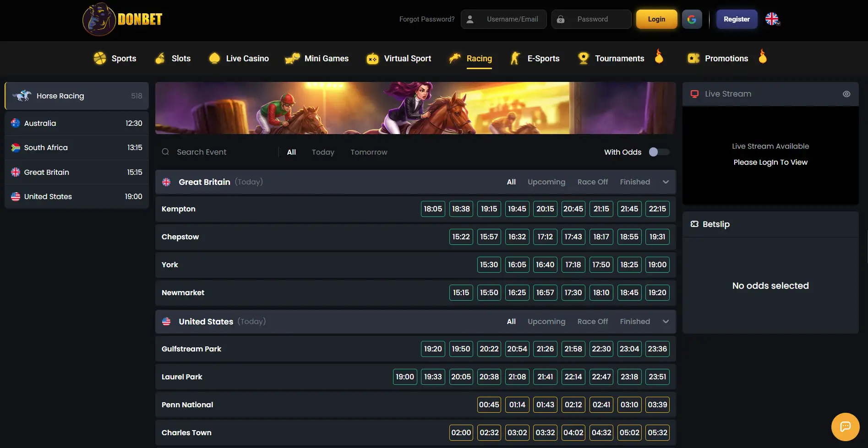Collapse the Great Britain races section
Screen dimensions: 868x448
tap(666, 182)
